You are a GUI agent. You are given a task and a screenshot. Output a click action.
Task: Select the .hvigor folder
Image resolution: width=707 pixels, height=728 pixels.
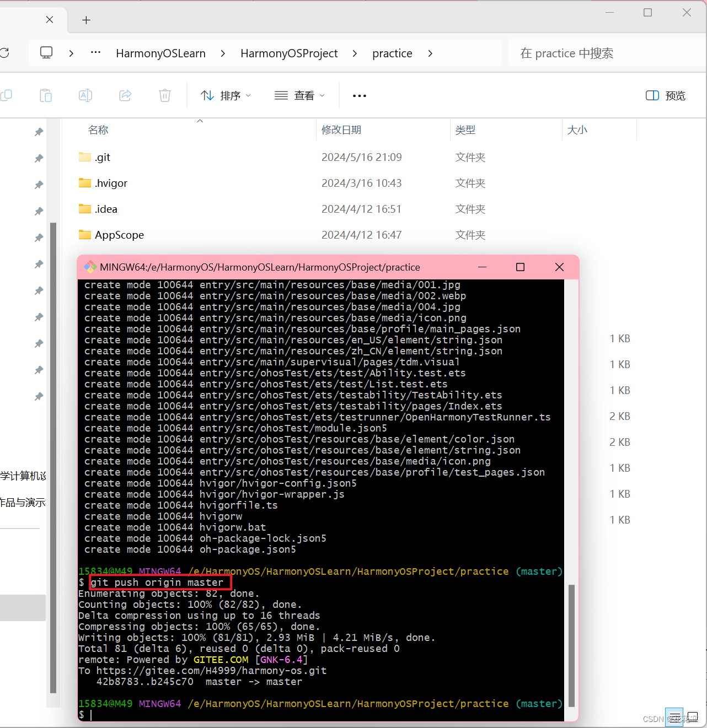point(111,183)
